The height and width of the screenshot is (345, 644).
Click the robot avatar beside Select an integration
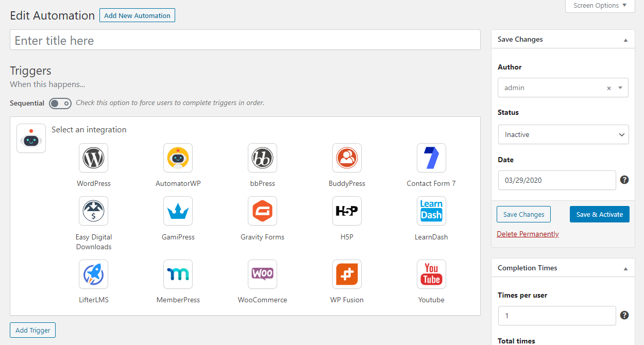31,138
